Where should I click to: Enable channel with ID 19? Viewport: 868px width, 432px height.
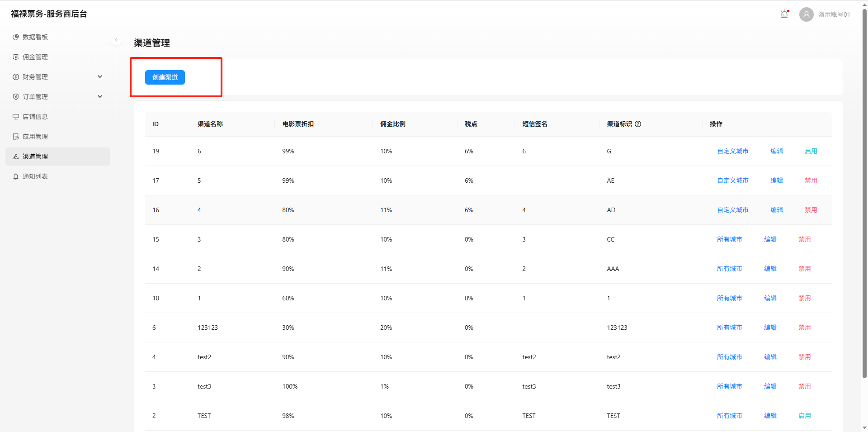click(x=811, y=151)
